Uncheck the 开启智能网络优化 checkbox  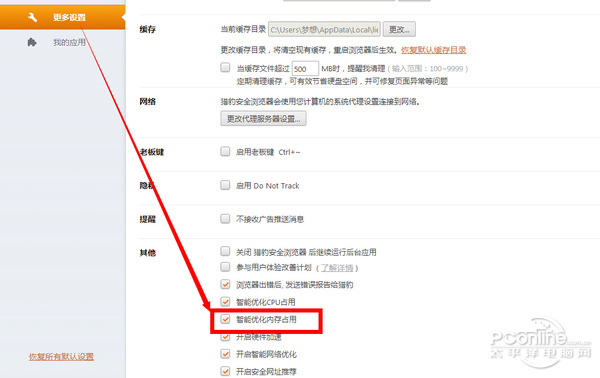click(x=225, y=354)
